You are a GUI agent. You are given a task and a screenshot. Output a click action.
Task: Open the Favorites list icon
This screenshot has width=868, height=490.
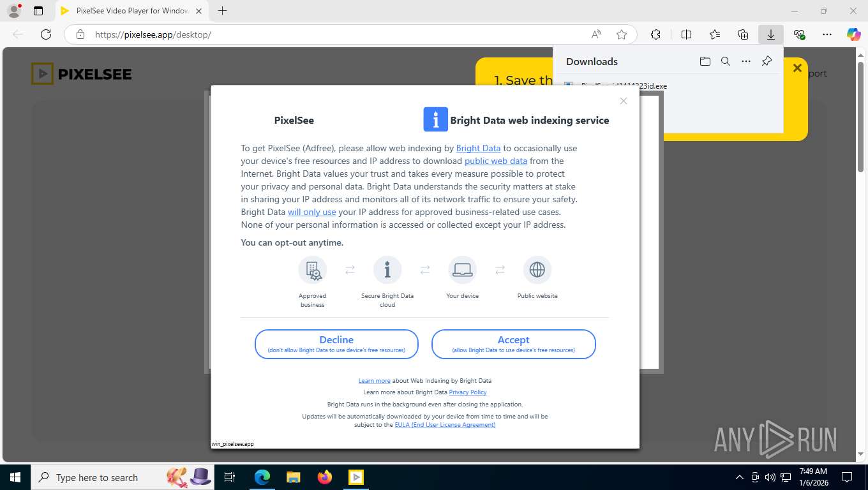pyautogui.click(x=714, y=34)
